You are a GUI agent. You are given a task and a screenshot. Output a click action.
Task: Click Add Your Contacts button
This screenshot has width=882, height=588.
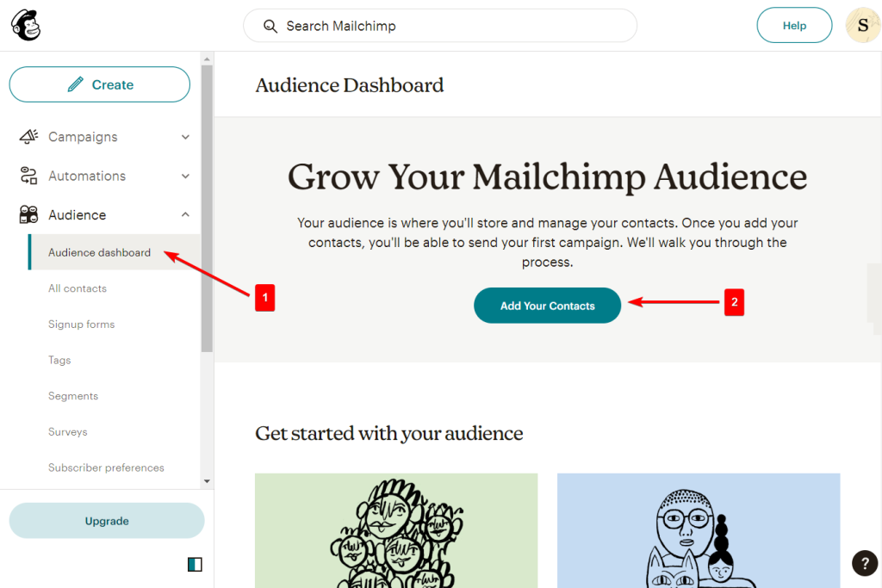[x=547, y=306]
